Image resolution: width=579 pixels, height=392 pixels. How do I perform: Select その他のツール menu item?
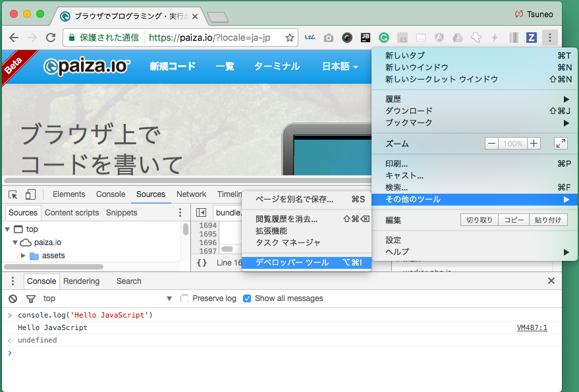click(x=474, y=200)
